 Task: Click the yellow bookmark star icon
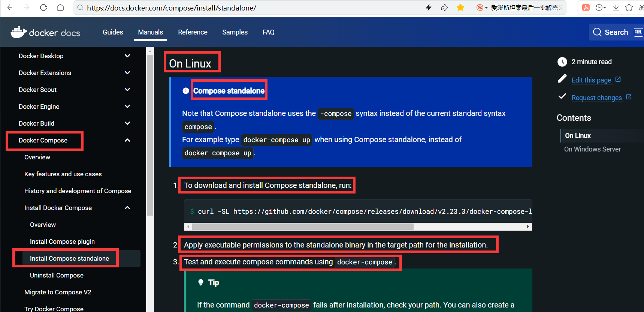[x=460, y=7]
